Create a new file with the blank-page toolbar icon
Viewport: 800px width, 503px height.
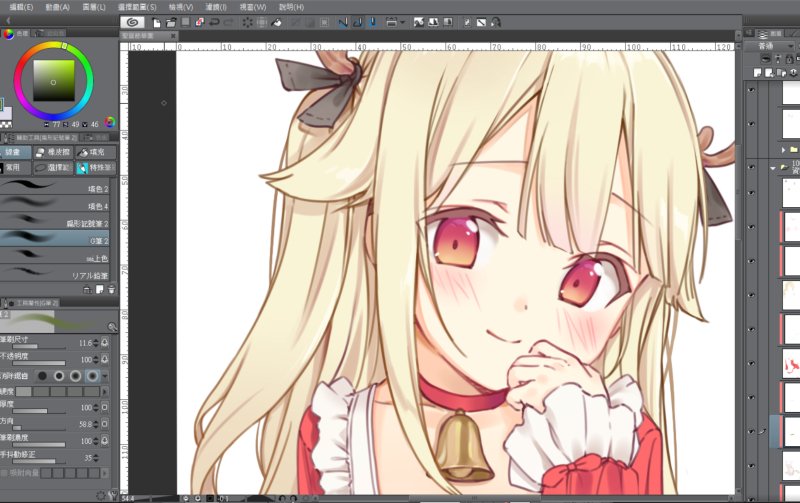pos(157,21)
